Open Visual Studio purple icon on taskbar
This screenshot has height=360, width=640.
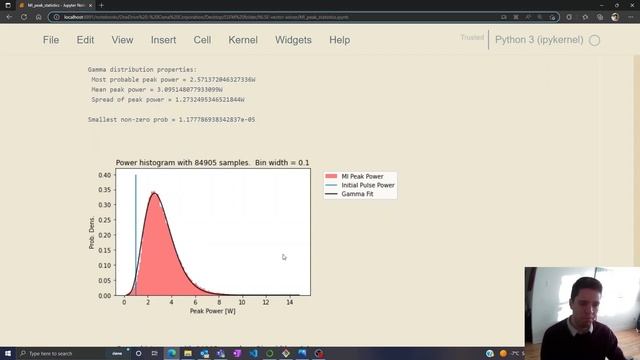click(237, 353)
